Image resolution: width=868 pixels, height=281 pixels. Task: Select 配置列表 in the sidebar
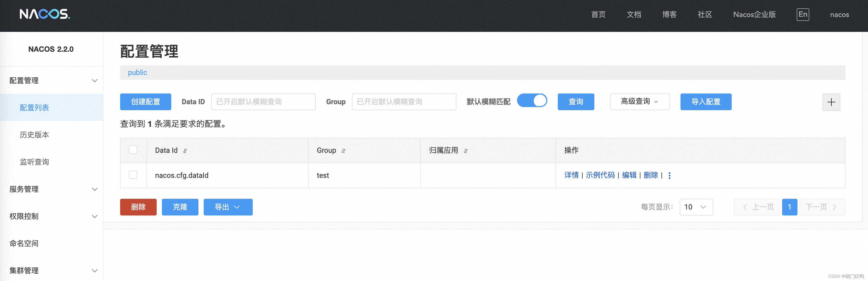coord(51,108)
